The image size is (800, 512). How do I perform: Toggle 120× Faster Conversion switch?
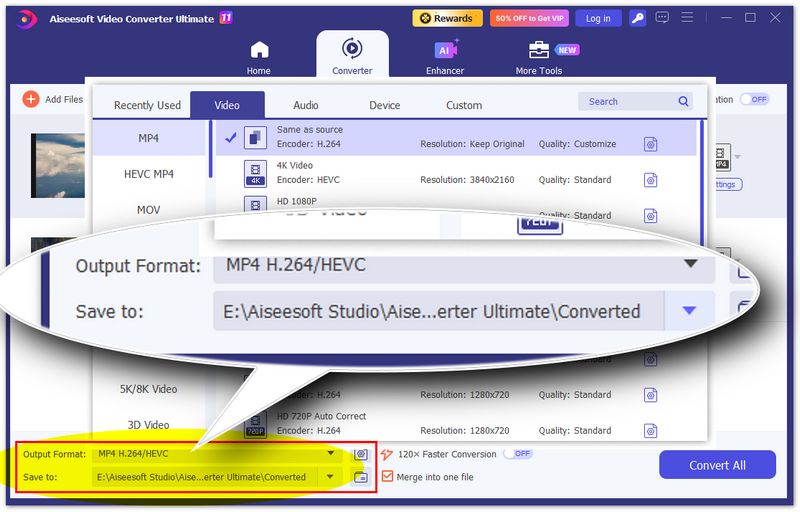coord(517,454)
